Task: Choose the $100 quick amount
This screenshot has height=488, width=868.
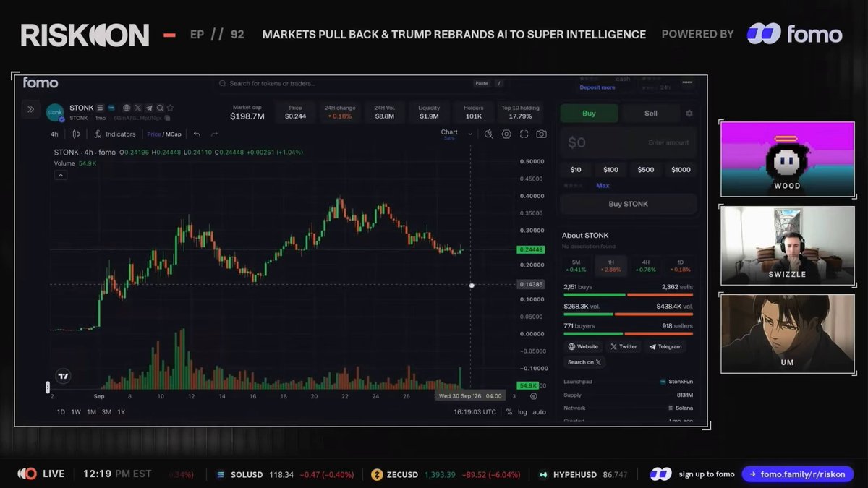Action: pyautogui.click(x=610, y=170)
